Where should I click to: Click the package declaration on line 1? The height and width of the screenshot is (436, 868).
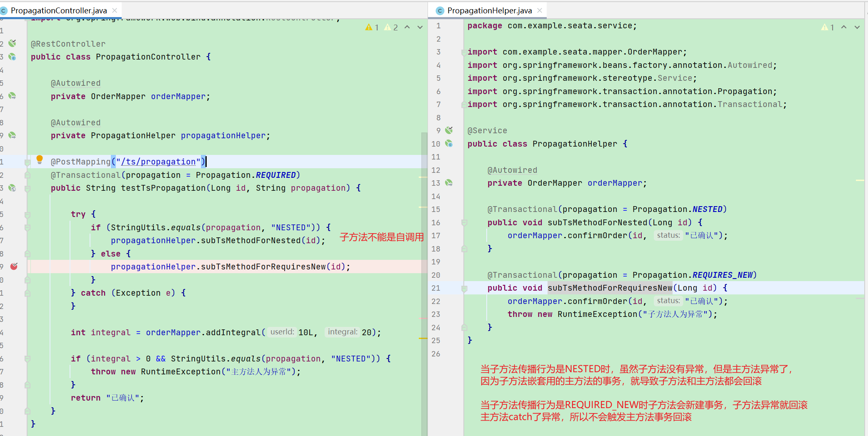click(552, 25)
